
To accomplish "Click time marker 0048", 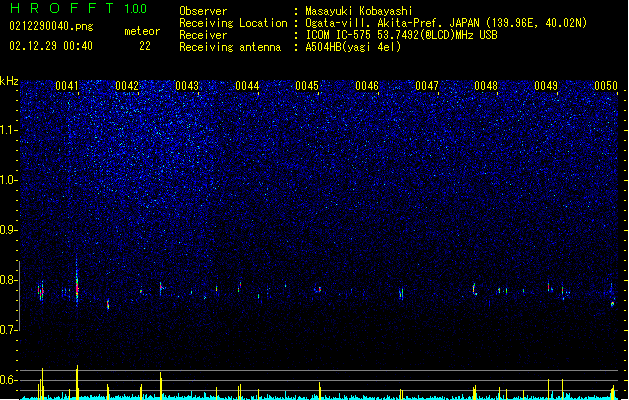I will point(486,86).
